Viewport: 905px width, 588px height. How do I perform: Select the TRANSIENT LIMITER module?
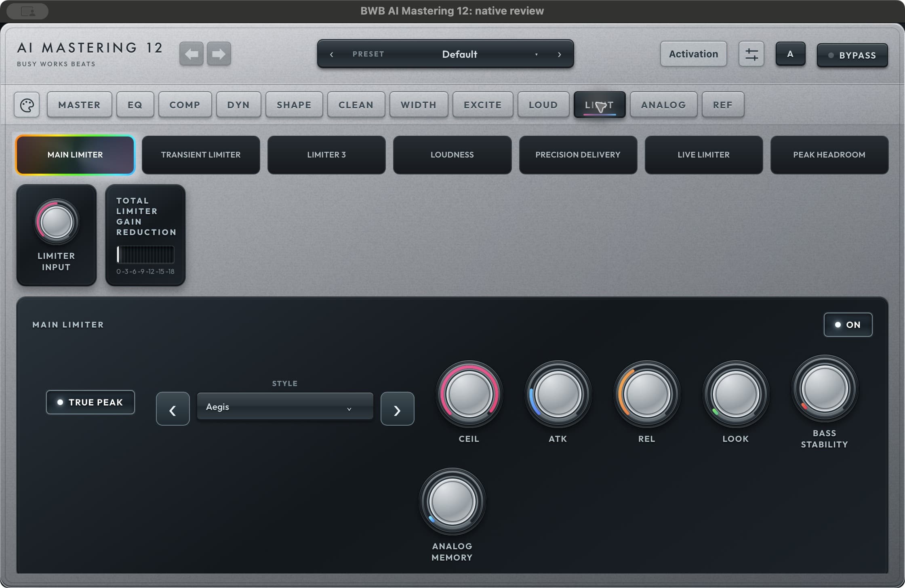point(201,155)
